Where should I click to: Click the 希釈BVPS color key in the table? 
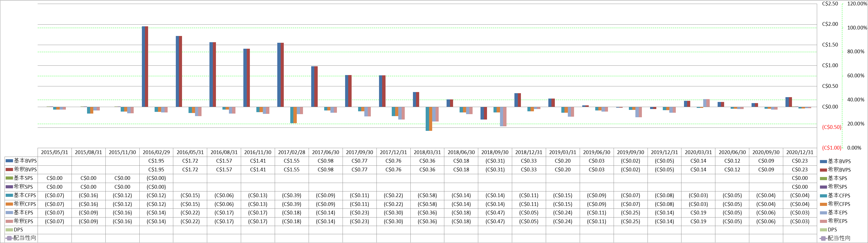point(9,169)
